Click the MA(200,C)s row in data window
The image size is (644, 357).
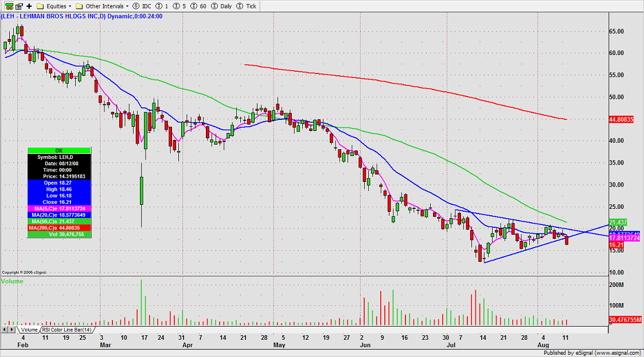59,227
